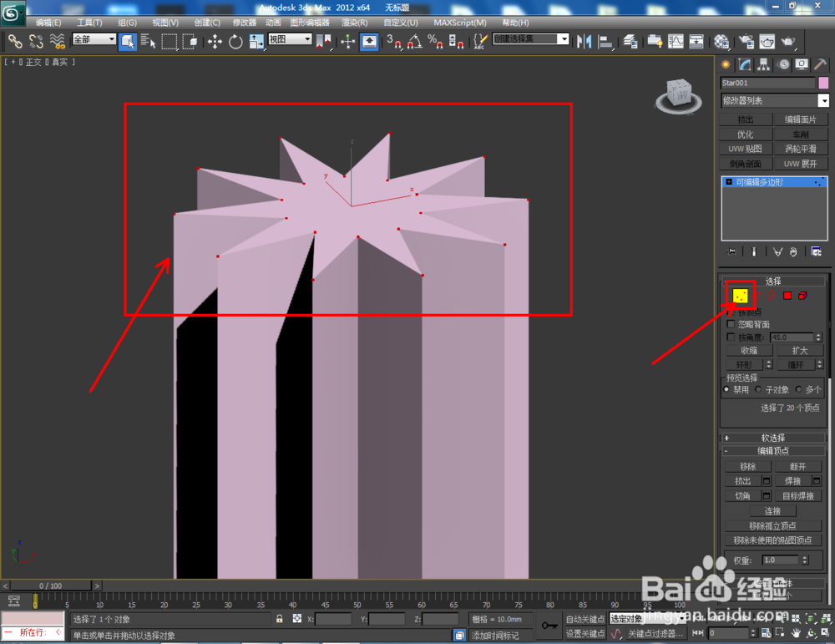Select Polygon sub-object level red square
This screenshot has height=644, width=835.
(787, 296)
